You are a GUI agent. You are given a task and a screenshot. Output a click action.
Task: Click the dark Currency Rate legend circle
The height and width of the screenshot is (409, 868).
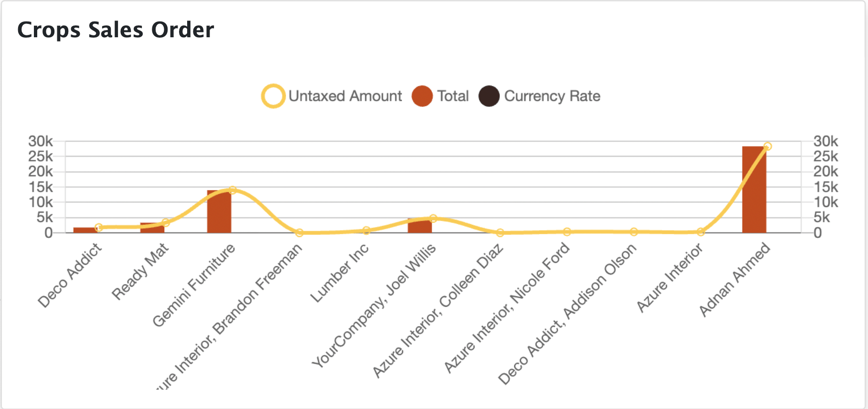coord(489,96)
